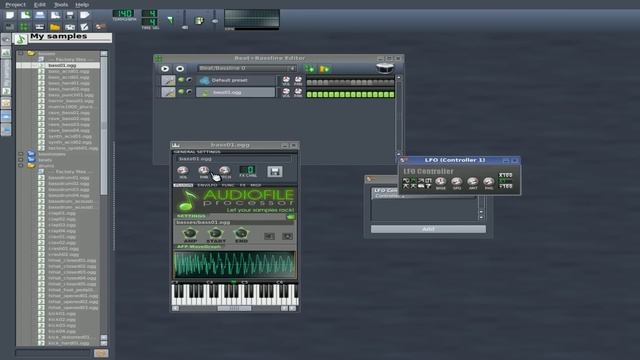Image resolution: width=640 pixels, height=360 pixels.
Task: Click the yellow add-track icon in Beat+Bassline Editor
Action: [x=324, y=69]
